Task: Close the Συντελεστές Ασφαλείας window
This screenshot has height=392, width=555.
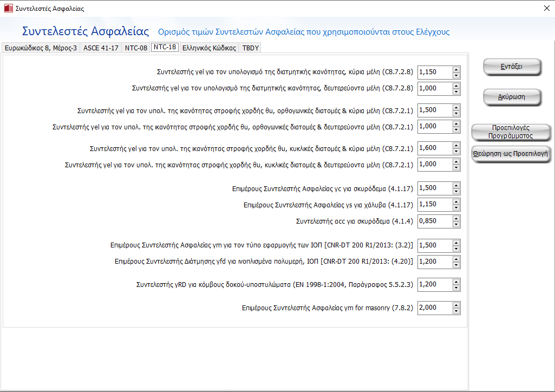Action: click(x=545, y=8)
